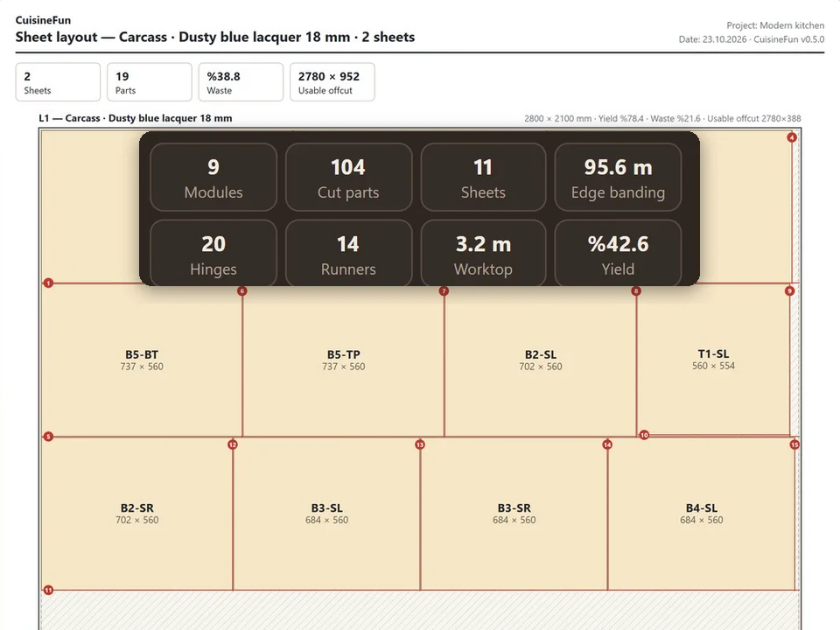This screenshot has height=630, width=840.
Task: Select the B2-SR panel part
Action: 137,514
